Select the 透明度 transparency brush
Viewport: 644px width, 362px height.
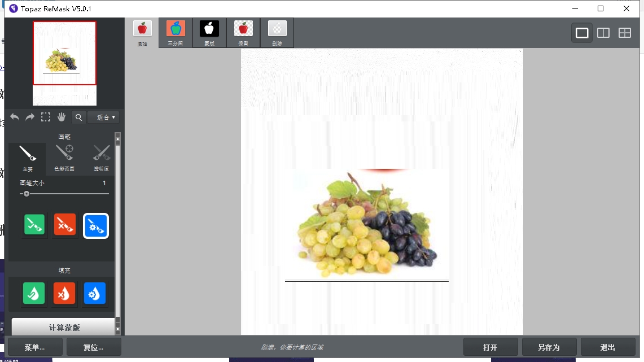coord(101,158)
